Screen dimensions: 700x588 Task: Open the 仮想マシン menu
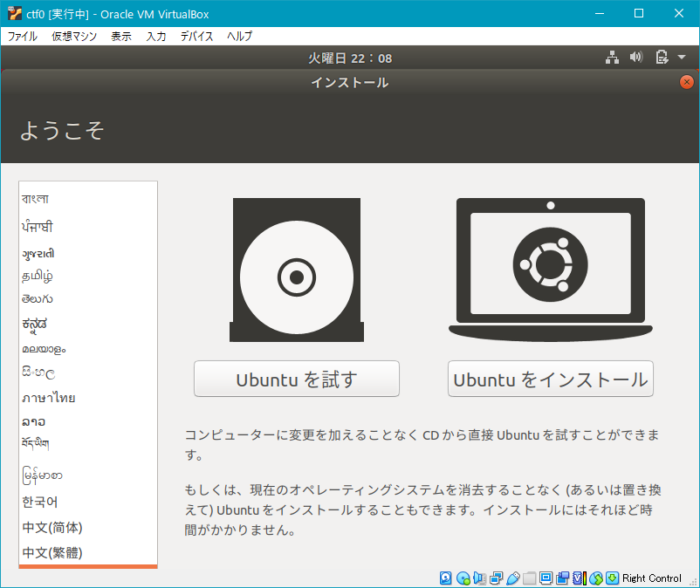[74, 36]
